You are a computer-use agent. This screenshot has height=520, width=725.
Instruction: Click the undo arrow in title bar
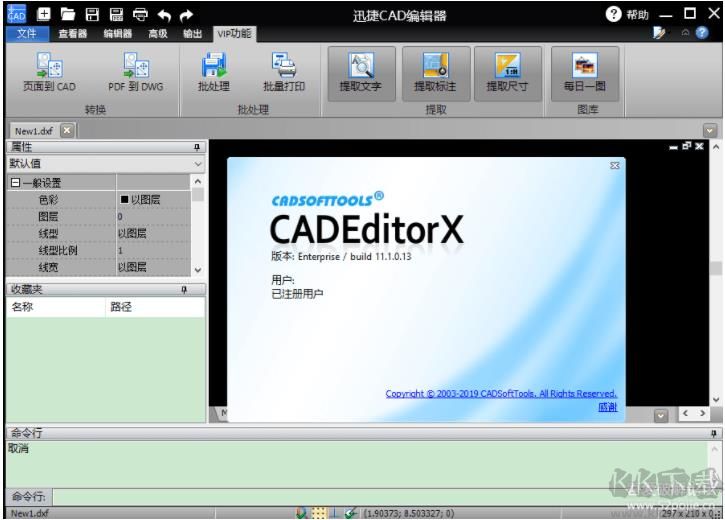(x=164, y=15)
